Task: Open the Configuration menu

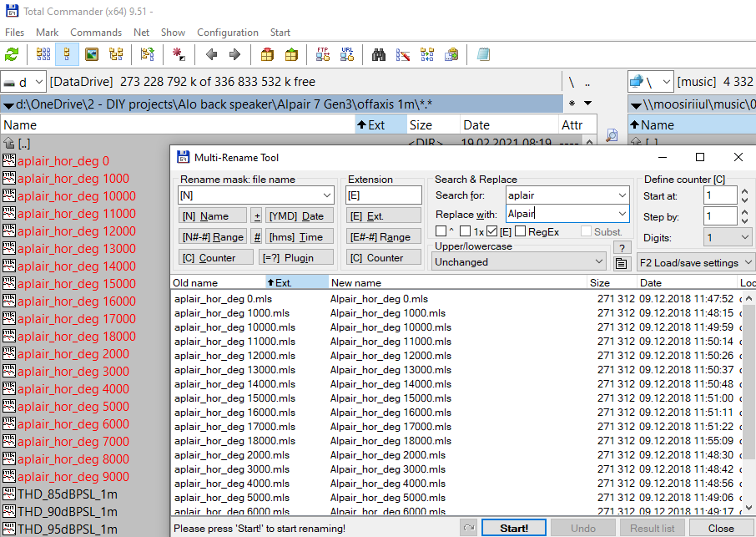Action: [x=228, y=33]
